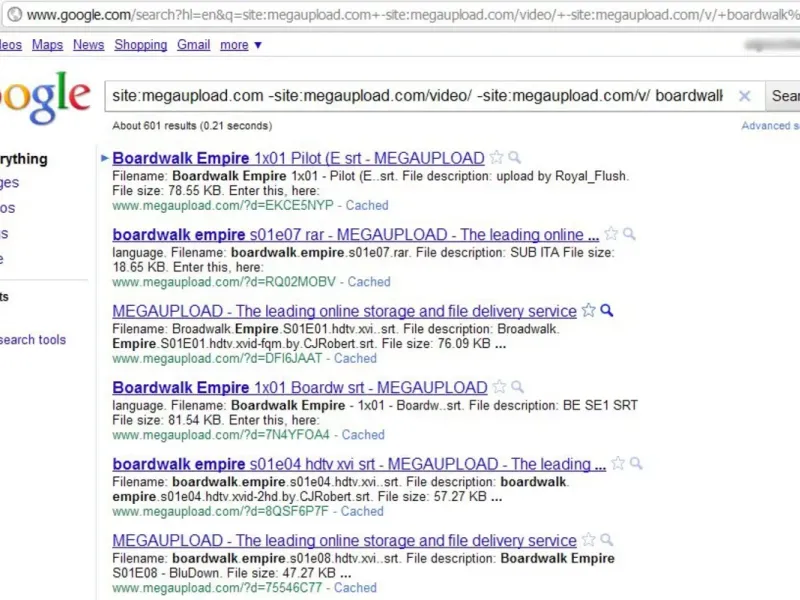This screenshot has height=600, width=800.
Task: Open Shopping from the top navigation
Action: point(141,45)
